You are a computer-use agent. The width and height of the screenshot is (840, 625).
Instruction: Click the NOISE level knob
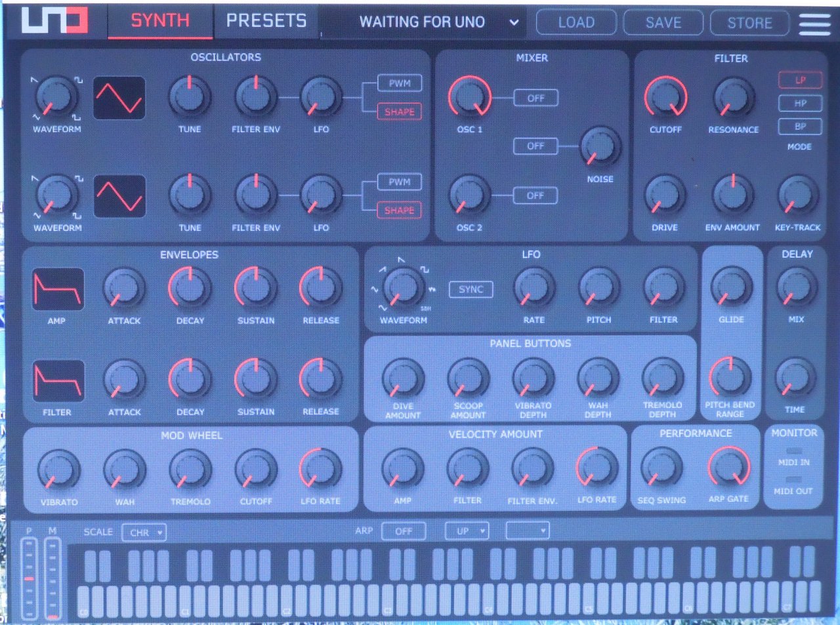tap(600, 146)
